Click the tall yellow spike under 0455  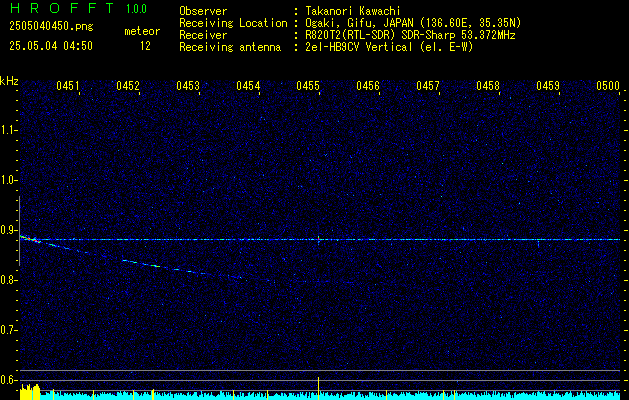click(319, 388)
